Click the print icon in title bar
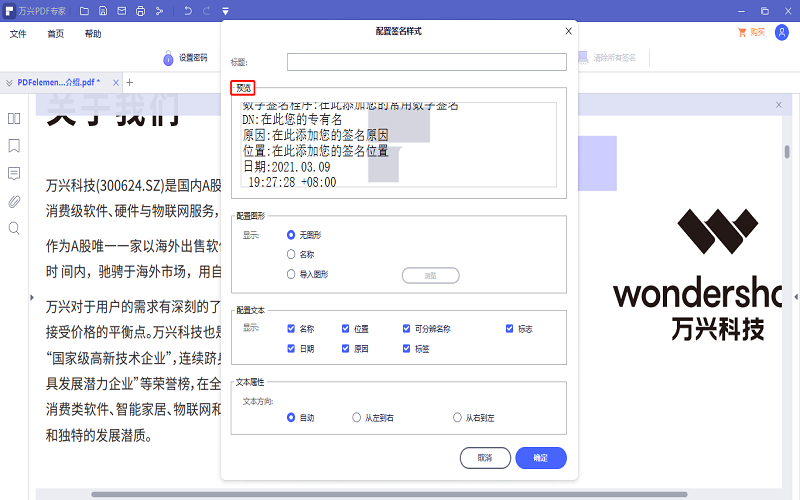 pyautogui.click(x=140, y=11)
